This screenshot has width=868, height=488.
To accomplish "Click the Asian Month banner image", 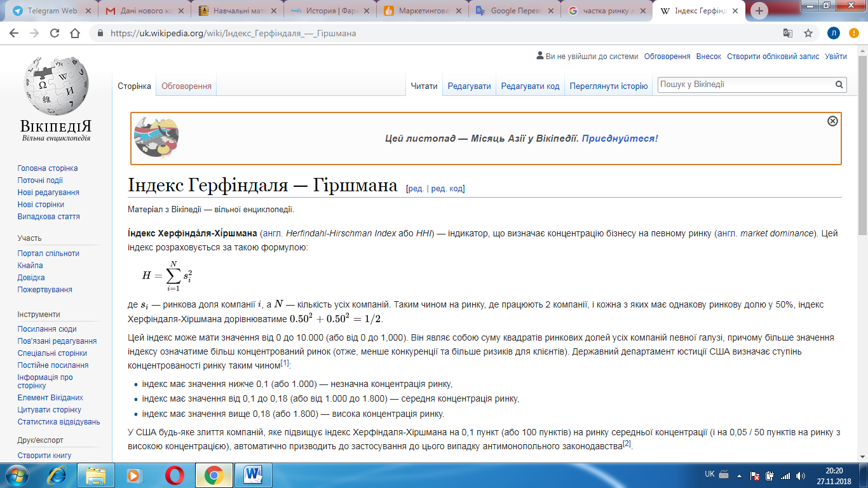I will pyautogui.click(x=156, y=137).
